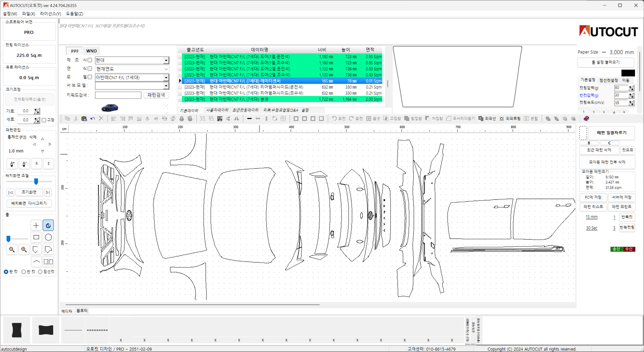The image size is (644, 352).
Task: Select the rotate tool in 툴 panel
Action: (48, 225)
